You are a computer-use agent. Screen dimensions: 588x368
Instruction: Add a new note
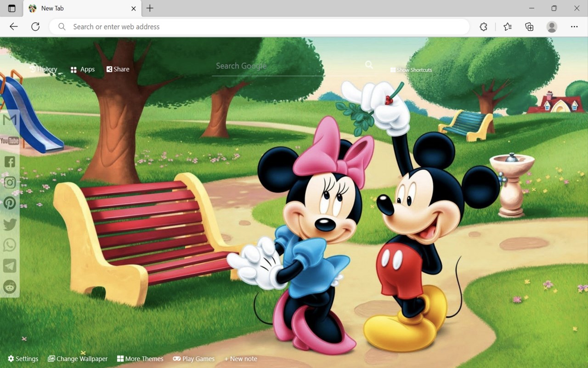pyautogui.click(x=241, y=359)
